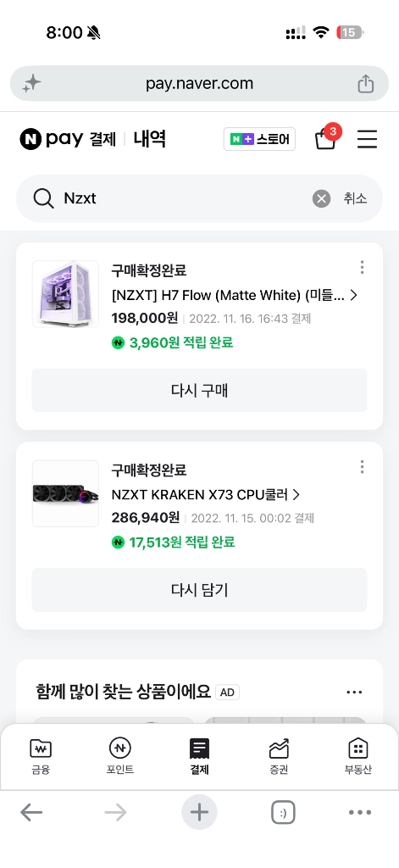Open the NZXT H7 Flow product thumbnail

[65, 294]
